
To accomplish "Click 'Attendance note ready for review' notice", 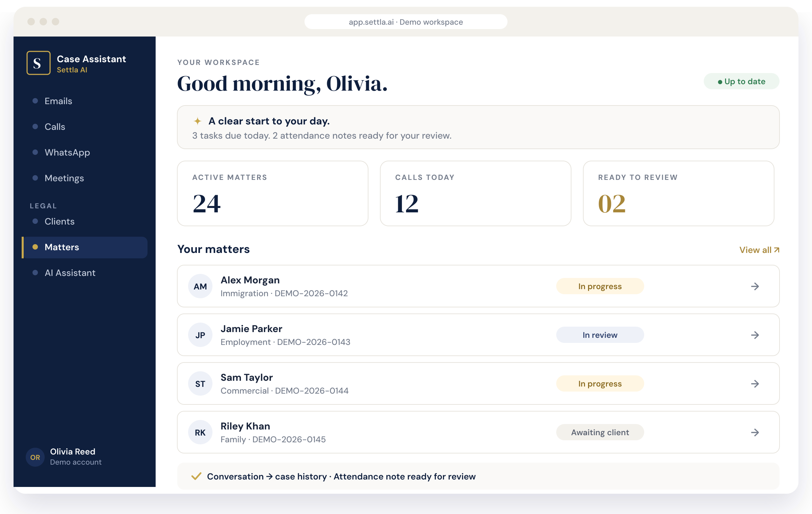I will click(x=405, y=476).
